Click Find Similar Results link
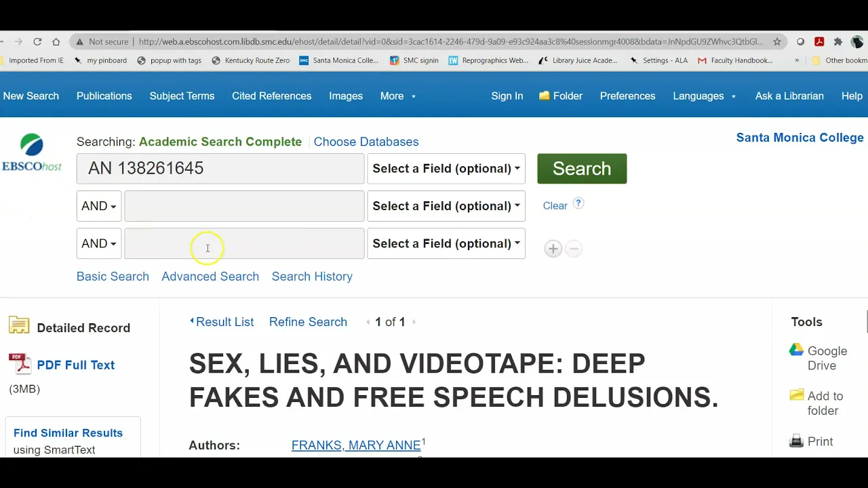The height and width of the screenshot is (488, 868). (68, 433)
